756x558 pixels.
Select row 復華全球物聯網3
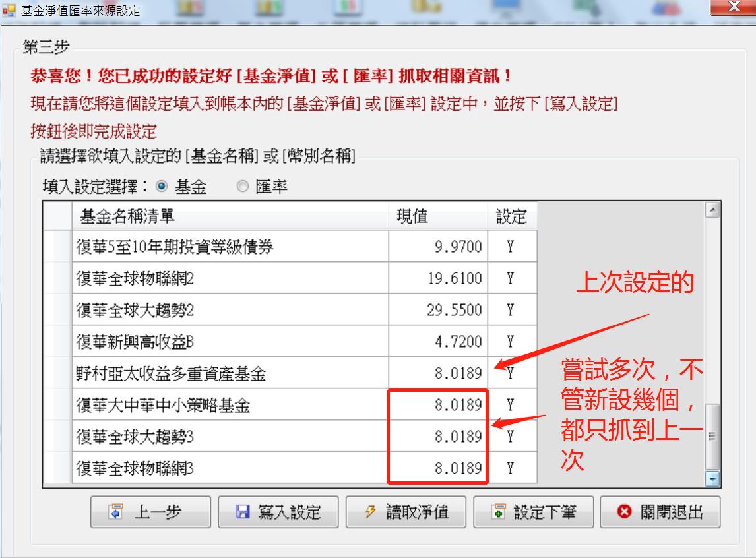290,468
